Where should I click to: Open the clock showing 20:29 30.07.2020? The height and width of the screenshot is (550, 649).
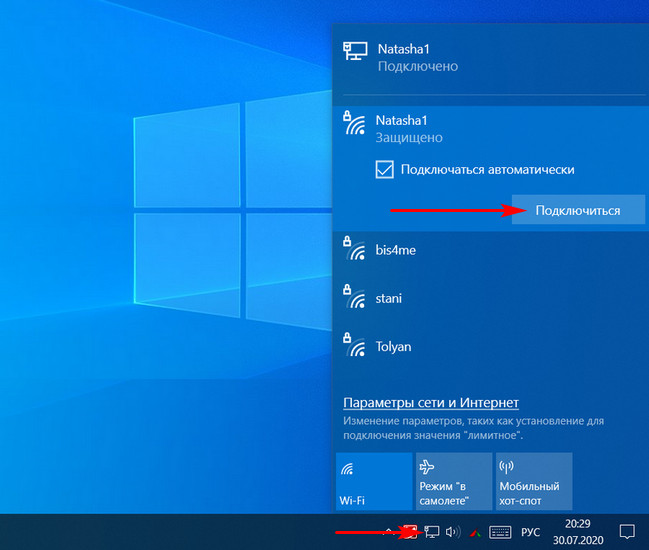click(578, 532)
